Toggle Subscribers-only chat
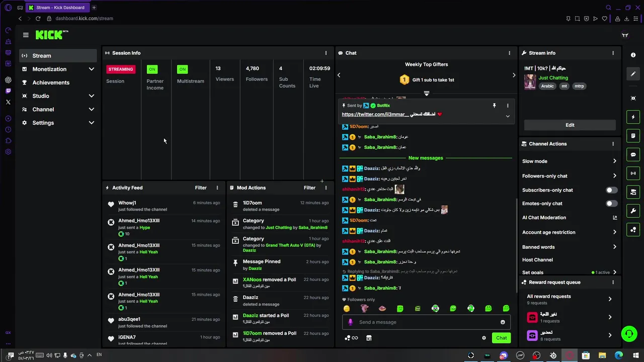Viewport: 644px width, 362px height. pyautogui.click(x=611, y=190)
